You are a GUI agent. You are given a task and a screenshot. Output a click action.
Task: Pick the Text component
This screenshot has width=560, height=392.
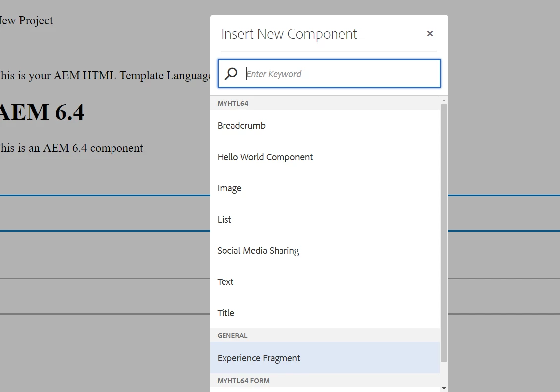pyautogui.click(x=325, y=281)
